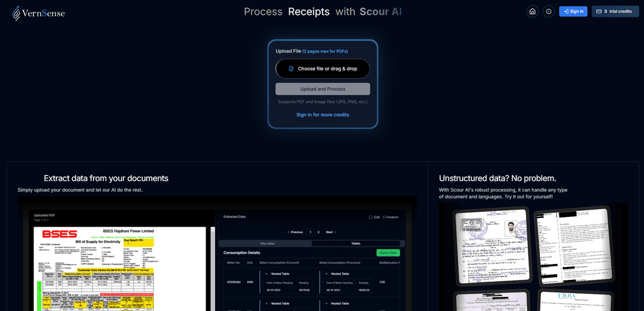Screen dimensions: 644x311
Task: Click the Feedback speech bubble icon in demo
Action: (385, 217)
